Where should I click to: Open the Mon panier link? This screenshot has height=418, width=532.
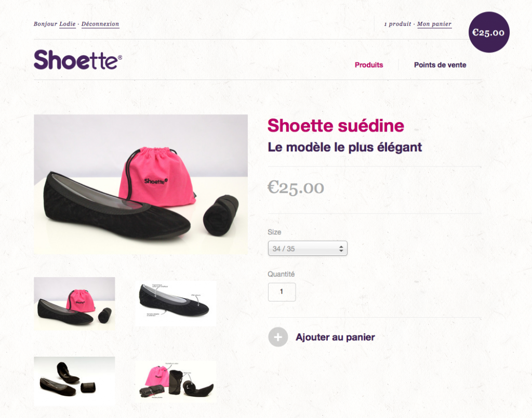click(x=434, y=24)
